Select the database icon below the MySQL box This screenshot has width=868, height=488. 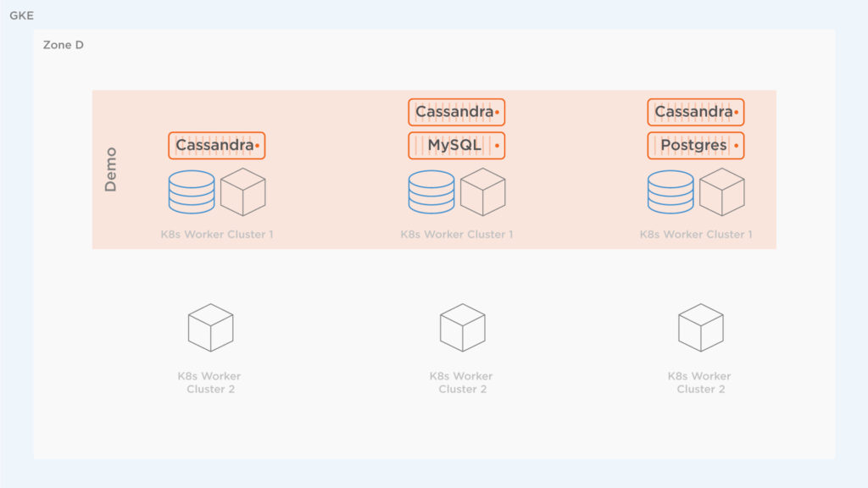[x=431, y=192]
